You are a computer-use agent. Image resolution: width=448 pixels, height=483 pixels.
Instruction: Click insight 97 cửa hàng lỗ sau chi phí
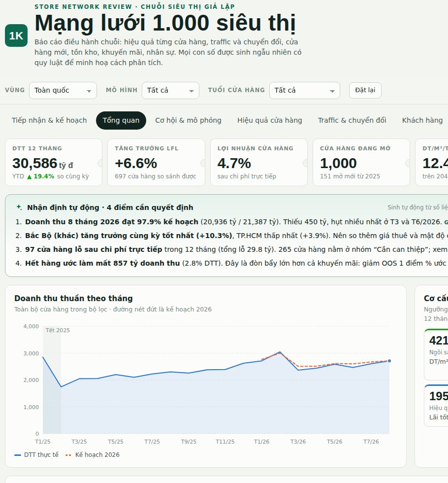[94, 249]
